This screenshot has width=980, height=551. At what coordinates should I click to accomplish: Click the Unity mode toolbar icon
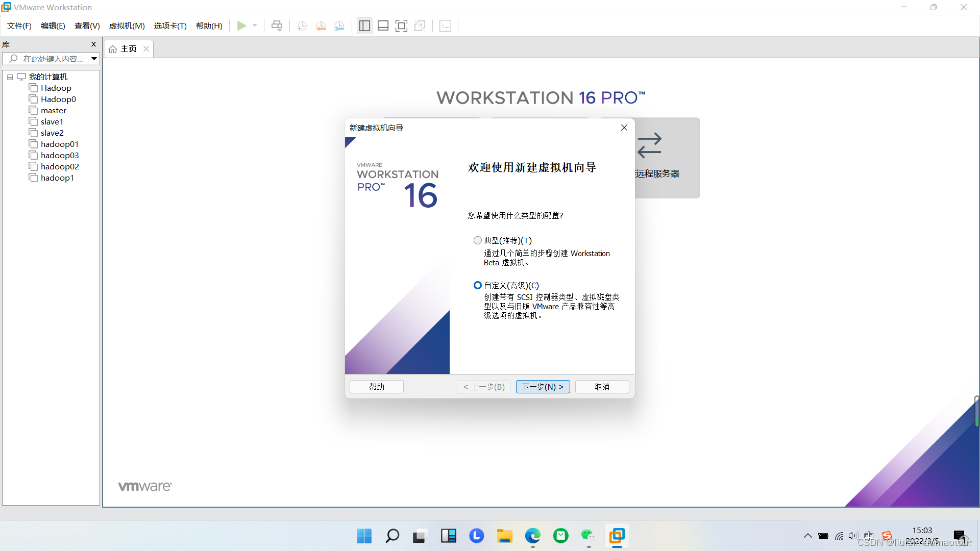point(420,26)
